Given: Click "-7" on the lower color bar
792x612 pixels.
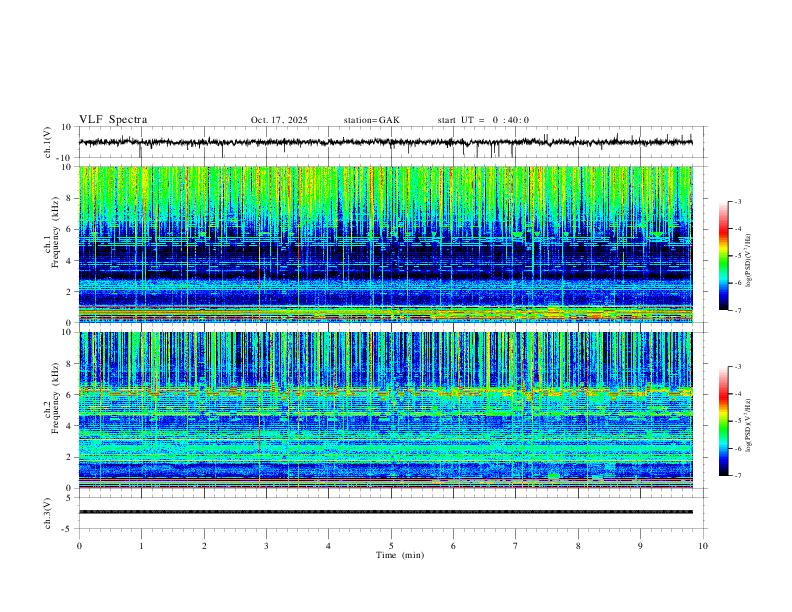Looking at the screenshot, I should [x=737, y=476].
